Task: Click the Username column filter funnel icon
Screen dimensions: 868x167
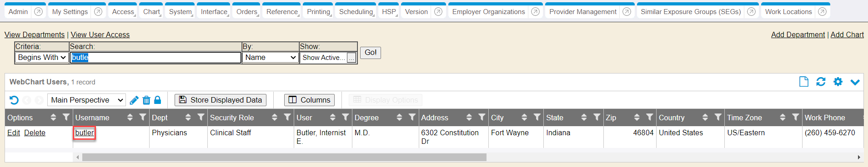Action: (143, 117)
